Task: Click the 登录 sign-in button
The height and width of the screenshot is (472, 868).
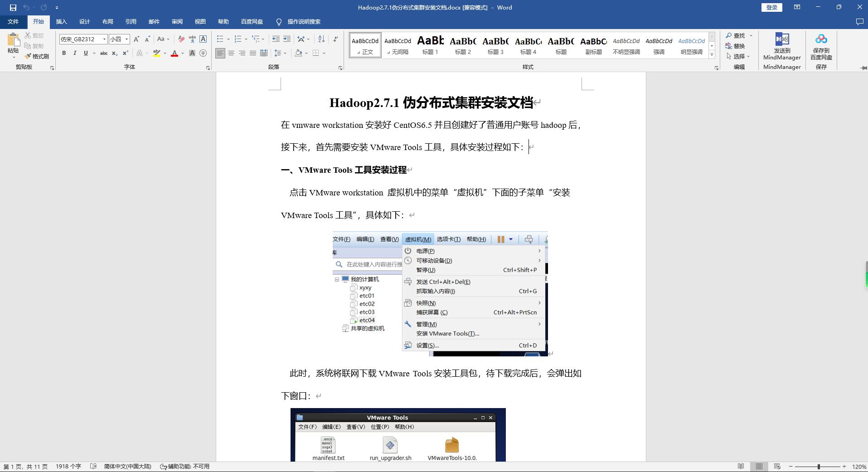Action: coord(771,7)
